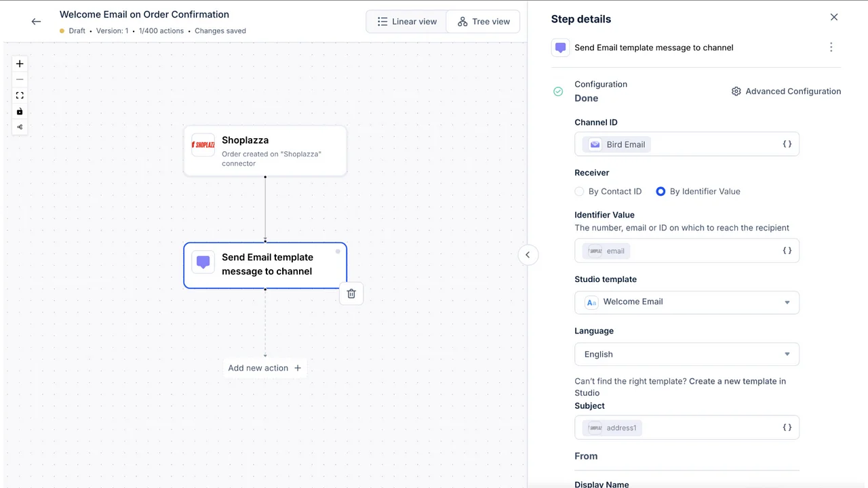This screenshot has height=488, width=868.
Task: Click the zoom out icon on canvas toolbar
Action: tap(19, 79)
